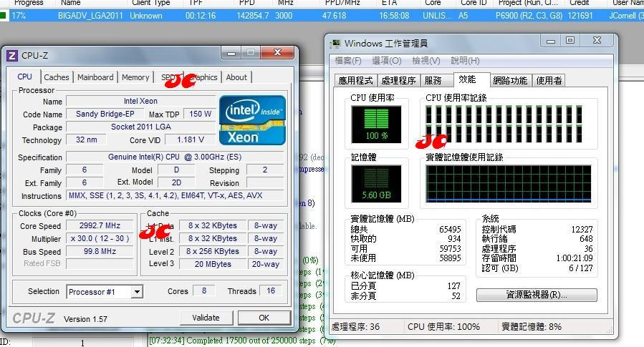Click the Cores value 8
Viewport: 644px width, 347px height.
click(x=204, y=290)
